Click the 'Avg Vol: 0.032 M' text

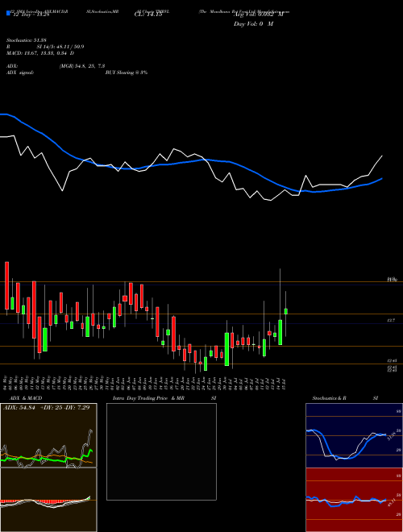[x=258, y=15]
